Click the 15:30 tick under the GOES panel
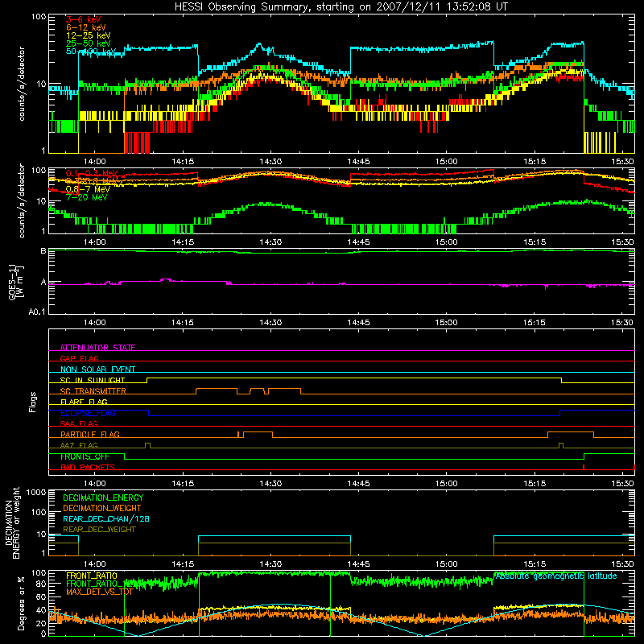The width and height of the screenshot is (644, 644). click(622, 323)
